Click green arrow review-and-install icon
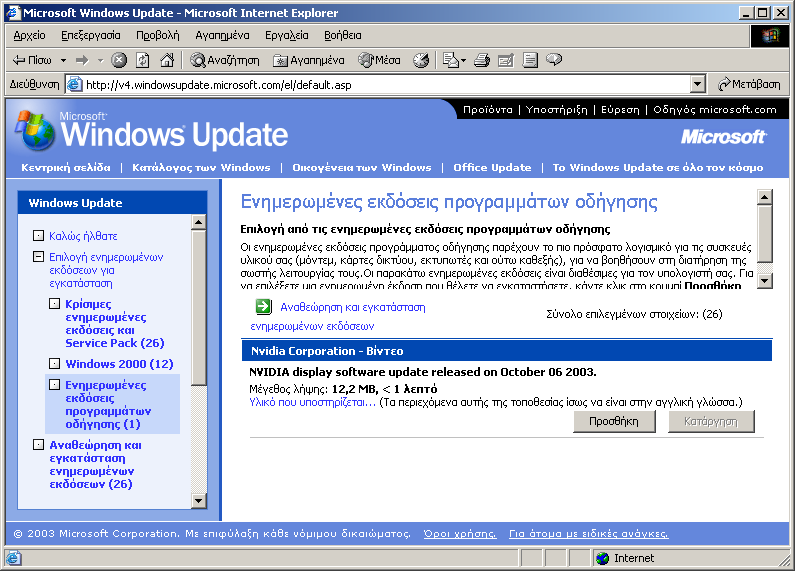This screenshot has width=795, height=571. [x=263, y=306]
